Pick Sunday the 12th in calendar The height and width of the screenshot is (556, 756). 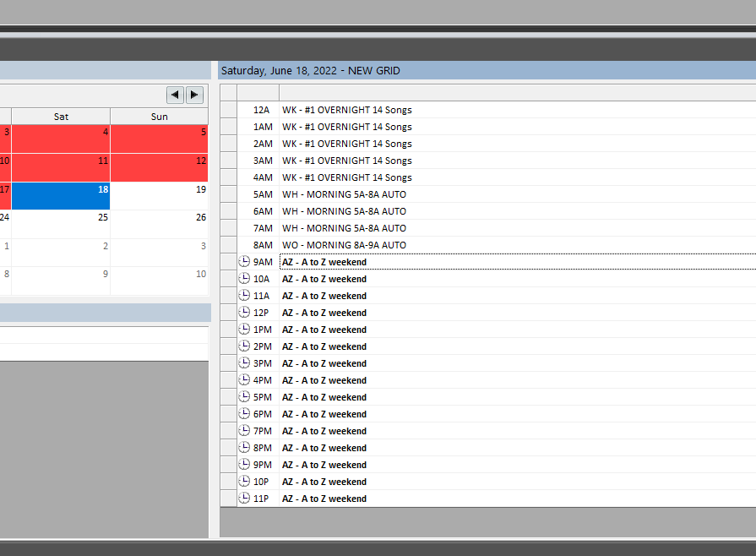pos(159,167)
